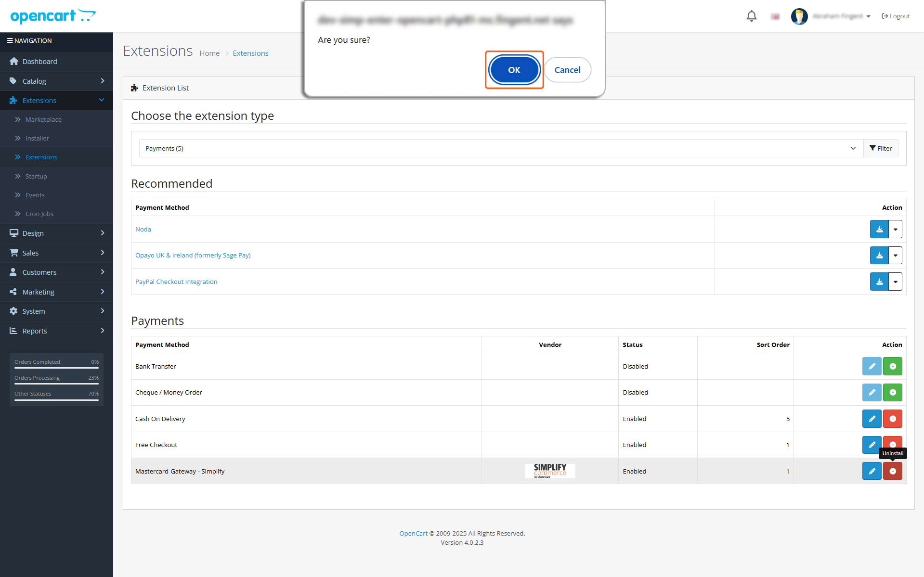Download the Noda extension
The image size is (924, 577).
(x=879, y=229)
